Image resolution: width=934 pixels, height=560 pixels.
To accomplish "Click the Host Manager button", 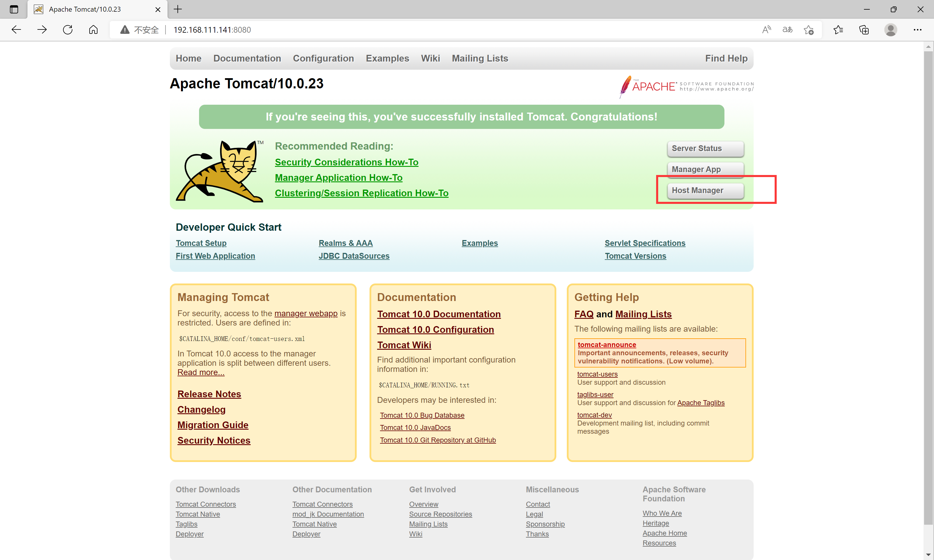I will [705, 190].
